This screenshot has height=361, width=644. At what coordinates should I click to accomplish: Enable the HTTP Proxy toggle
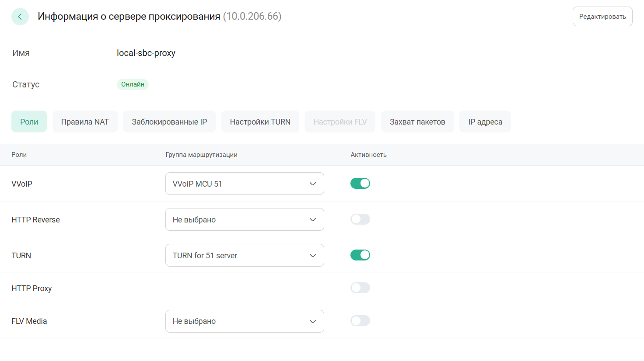(x=360, y=288)
